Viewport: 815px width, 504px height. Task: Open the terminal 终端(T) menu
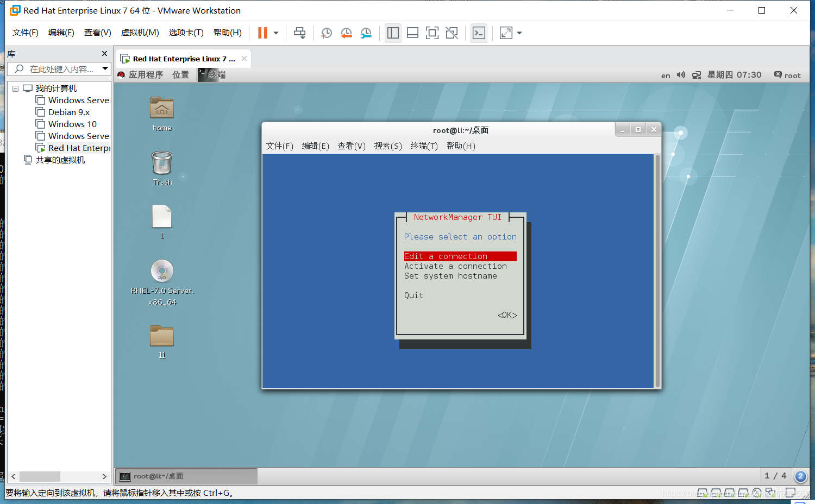click(x=424, y=146)
